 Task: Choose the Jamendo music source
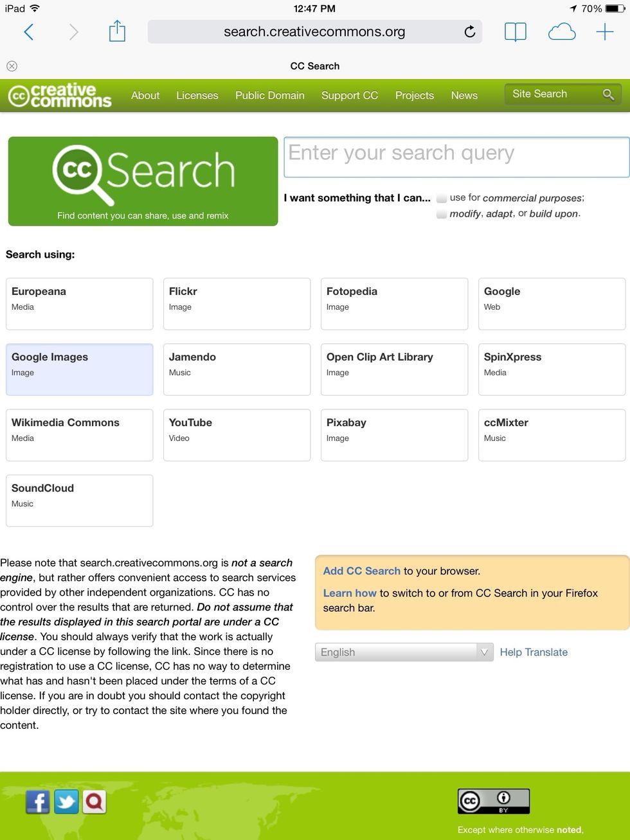(x=237, y=370)
